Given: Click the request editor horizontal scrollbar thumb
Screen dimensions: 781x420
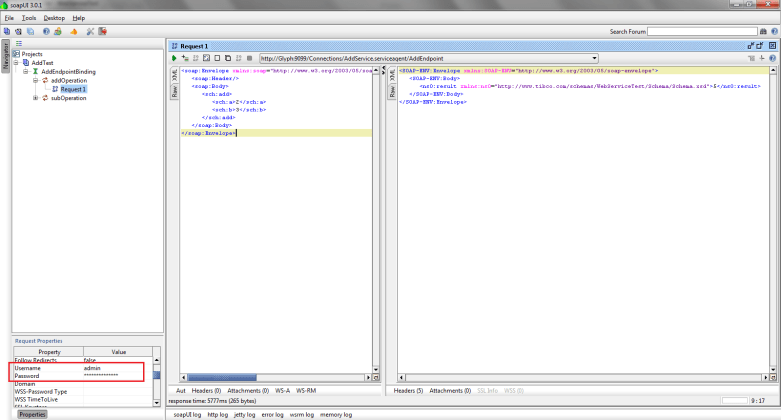Looking at the screenshot, I should 222,378.
